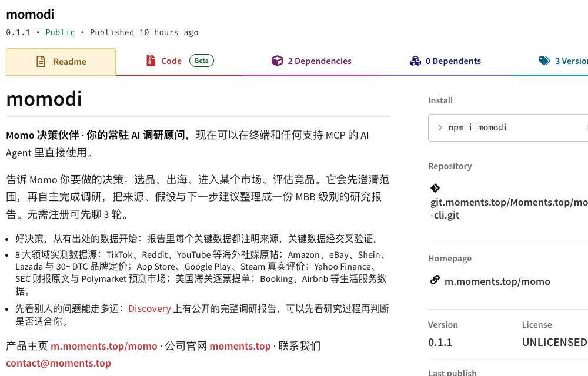Click the contact@moments.top email link
This screenshot has width=588, height=376.
(58, 363)
